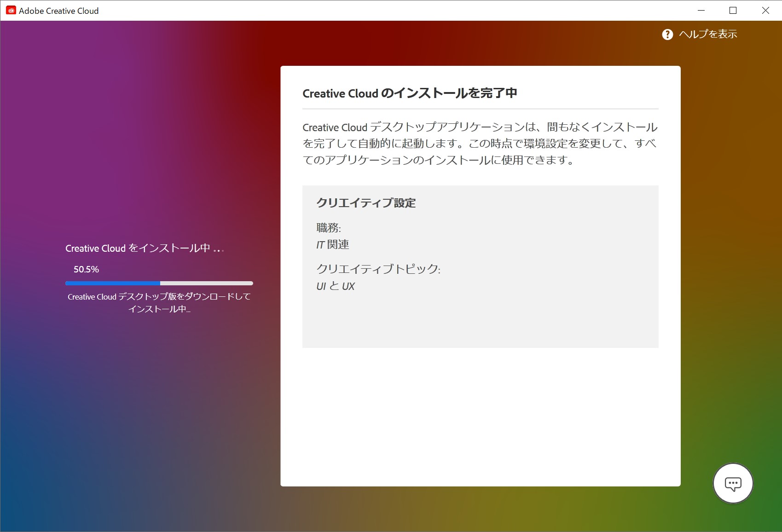
Task: Click the 'Creative Cloud のインストールを完了中' heading
Action: click(410, 93)
